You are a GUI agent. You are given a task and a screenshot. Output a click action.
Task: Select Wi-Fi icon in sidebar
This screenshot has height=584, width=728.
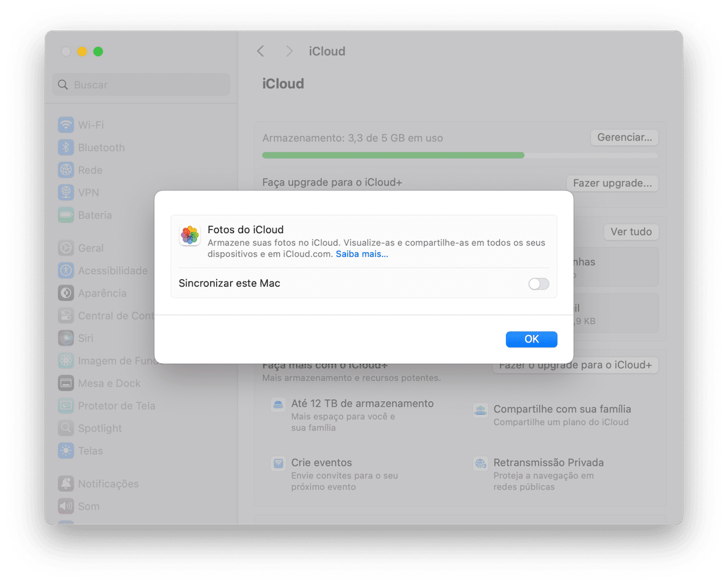66,125
